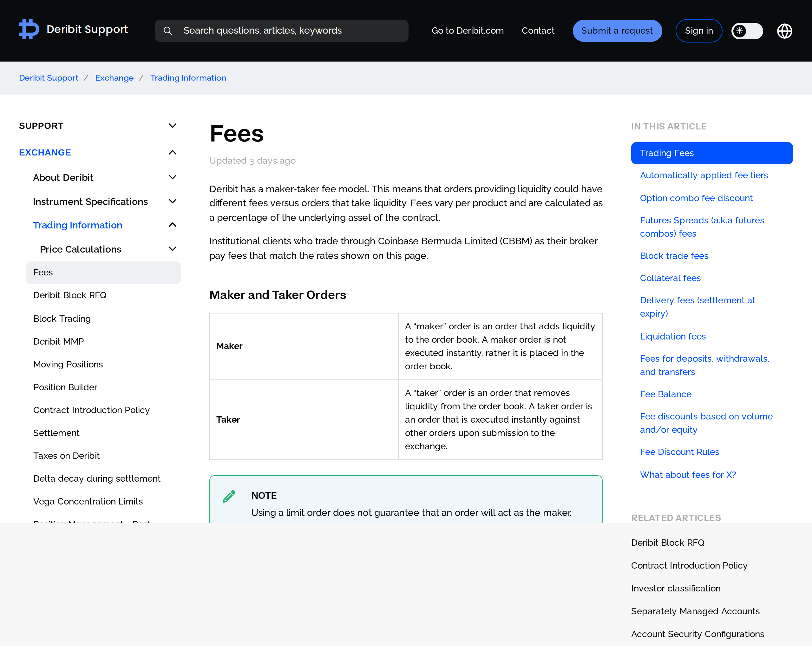Jump to Fee discounts based on volume
Image resolution: width=812 pixels, height=646 pixels.
706,423
